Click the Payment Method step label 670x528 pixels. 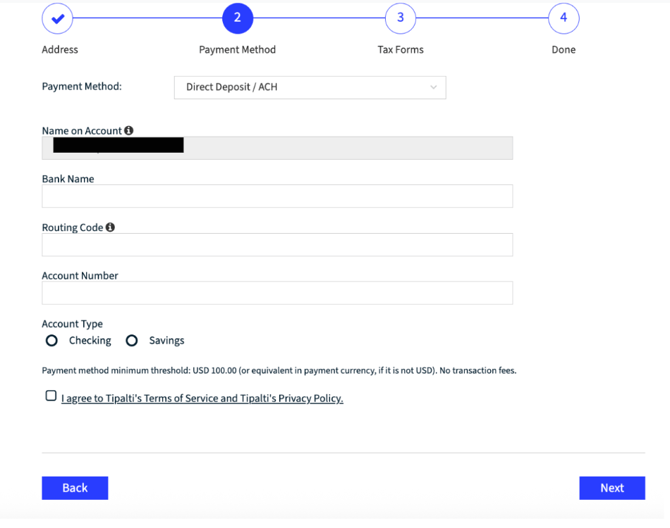(x=237, y=50)
